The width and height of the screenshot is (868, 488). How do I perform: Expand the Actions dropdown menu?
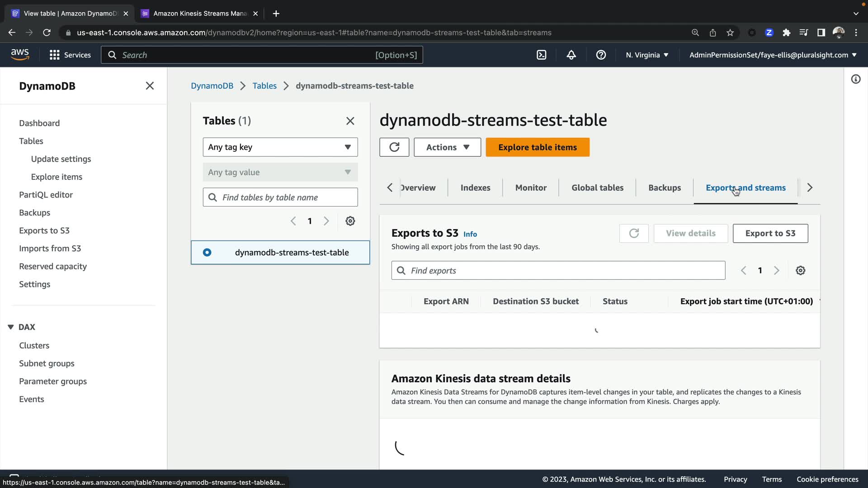click(x=447, y=147)
